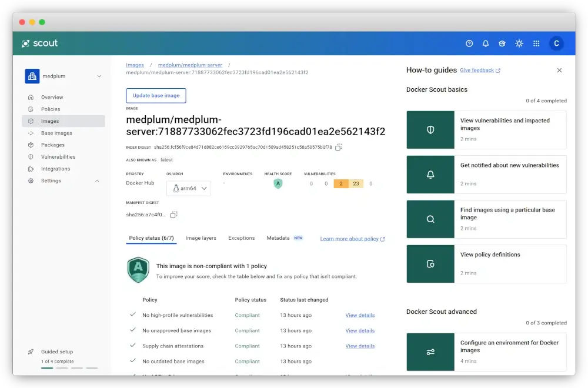Open the apps grid icon in header

(x=536, y=43)
